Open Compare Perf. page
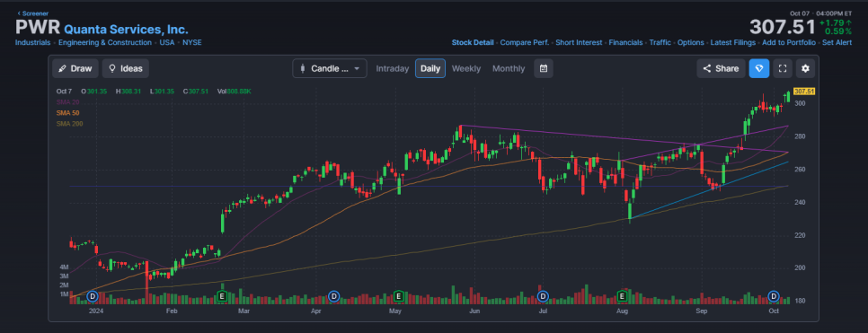The image size is (868, 333). pos(524,42)
